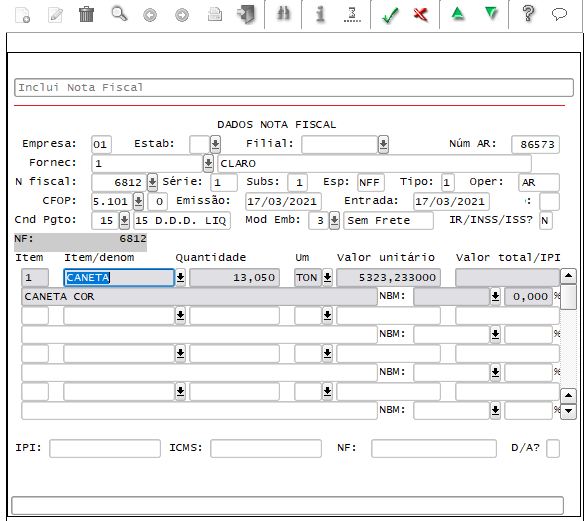Image resolution: width=588 pixels, height=521 pixels.
Task: Click the Subs input field
Action: click(x=298, y=182)
